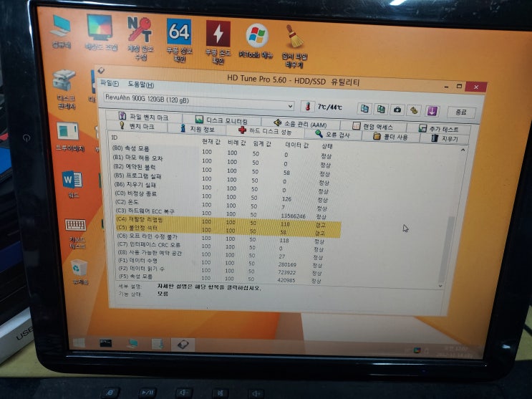Screen dimensions: 532x399
Task: Click the copy screenshot toolbar icon
Action: (381, 110)
